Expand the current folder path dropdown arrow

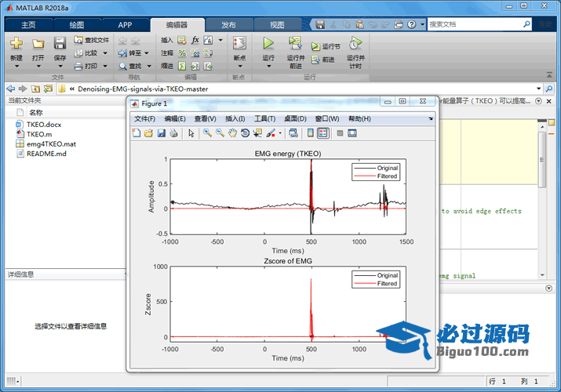coord(538,89)
